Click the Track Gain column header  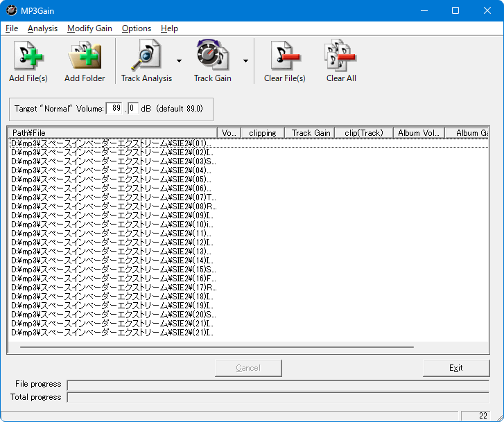pos(309,133)
